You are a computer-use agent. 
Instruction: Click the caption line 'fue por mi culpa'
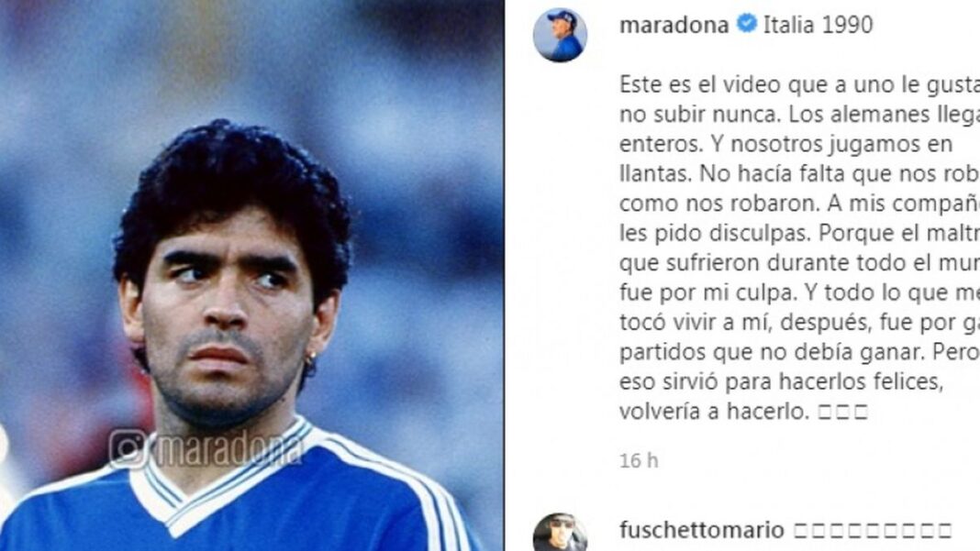point(799,292)
